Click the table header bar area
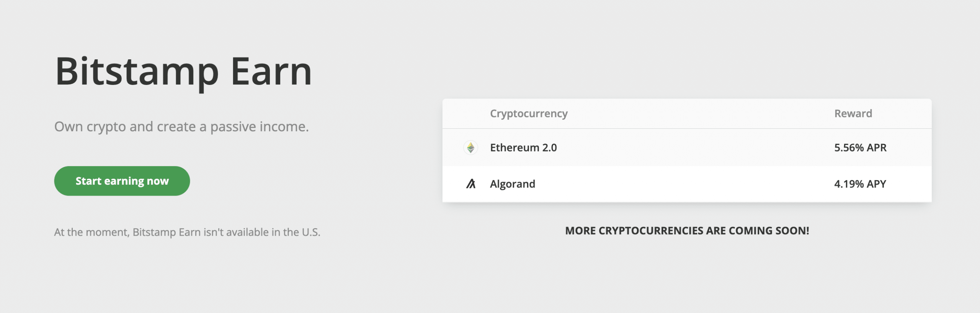The height and width of the screenshot is (313, 980). pos(687,114)
